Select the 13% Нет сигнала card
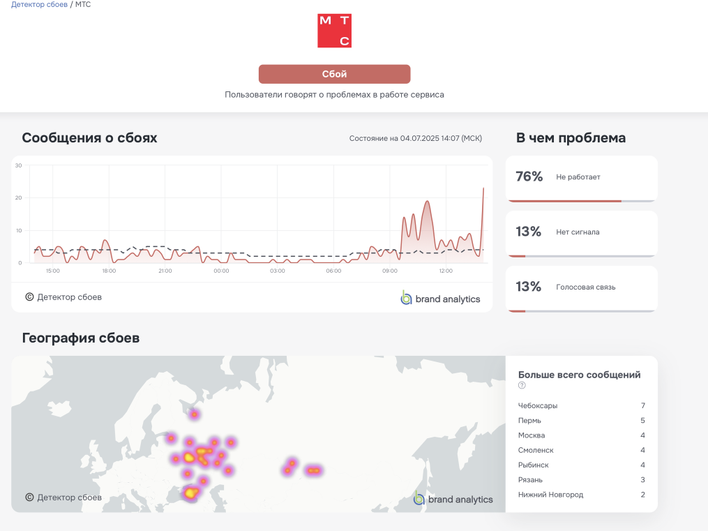Screen dimensions: 708x531 (x=582, y=234)
